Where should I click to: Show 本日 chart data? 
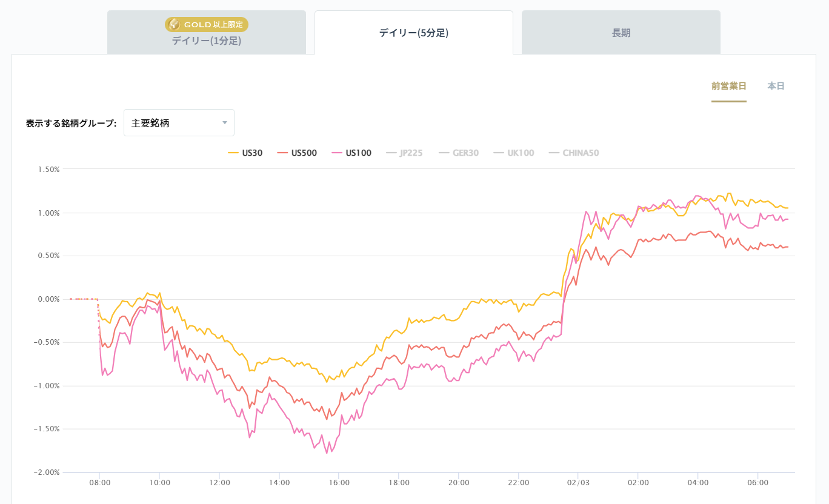[x=776, y=86]
